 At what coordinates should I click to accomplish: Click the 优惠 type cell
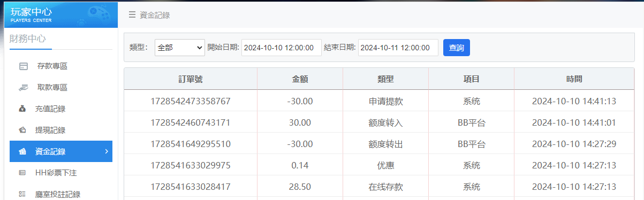pyautogui.click(x=385, y=165)
